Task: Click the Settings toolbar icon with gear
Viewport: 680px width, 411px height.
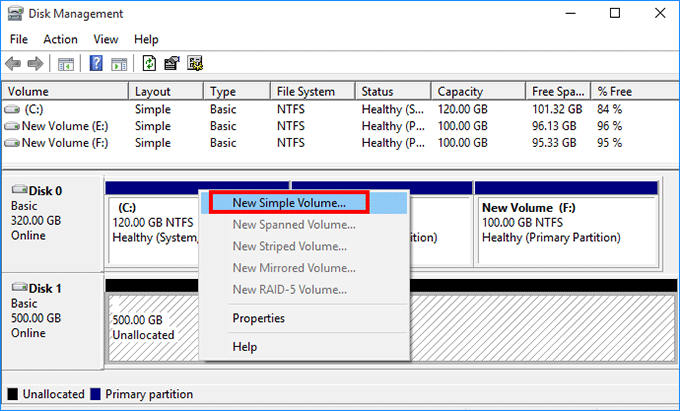Action: coord(195,63)
